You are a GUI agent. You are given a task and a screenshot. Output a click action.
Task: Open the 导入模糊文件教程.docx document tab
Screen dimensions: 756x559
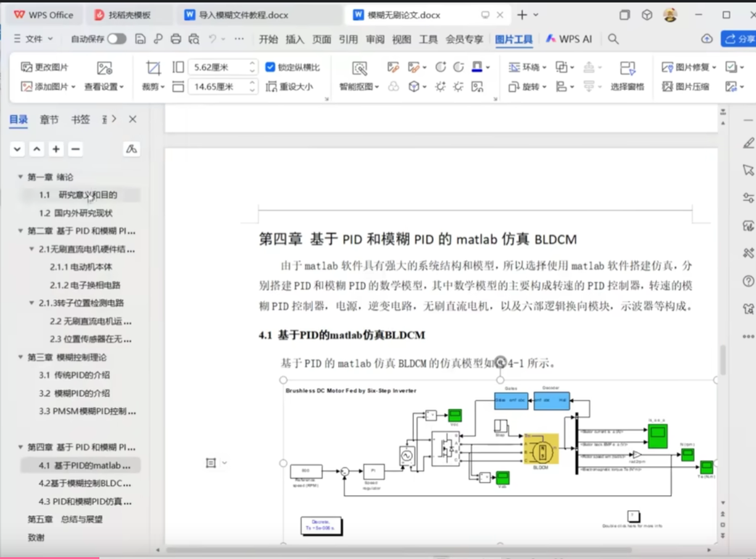[x=243, y=15]
